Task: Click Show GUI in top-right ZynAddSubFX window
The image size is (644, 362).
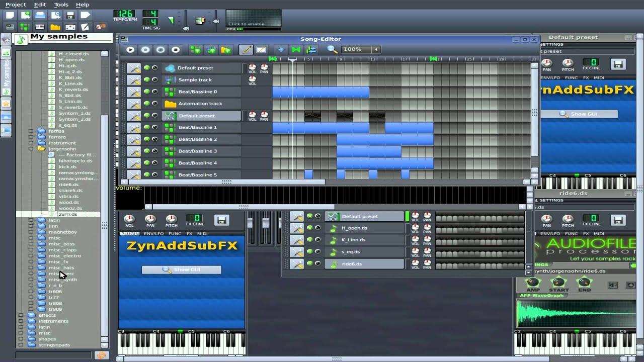Action: click(x=579, y=114)
